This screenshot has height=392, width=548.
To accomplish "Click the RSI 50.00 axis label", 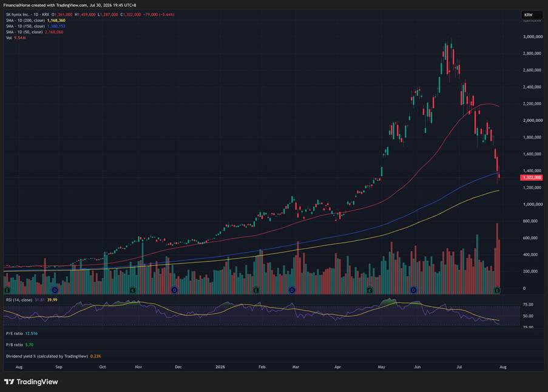I will pyautogui.click(x=528, y=316).
